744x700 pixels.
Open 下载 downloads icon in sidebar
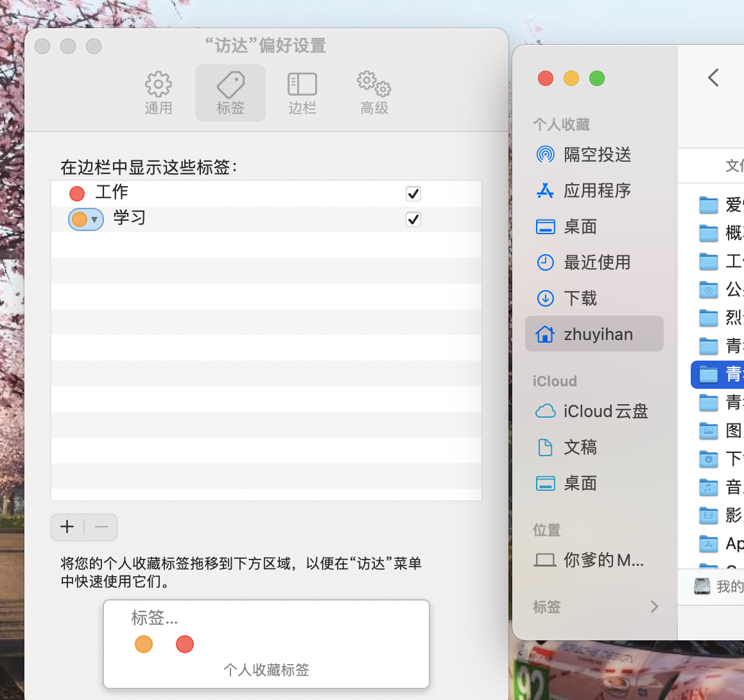click(x=545, y=298)
